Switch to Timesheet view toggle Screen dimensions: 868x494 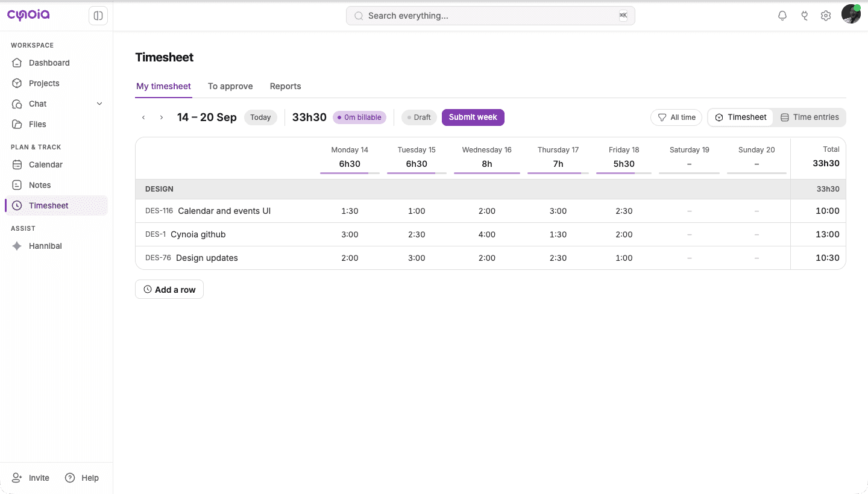pos(741,117)
